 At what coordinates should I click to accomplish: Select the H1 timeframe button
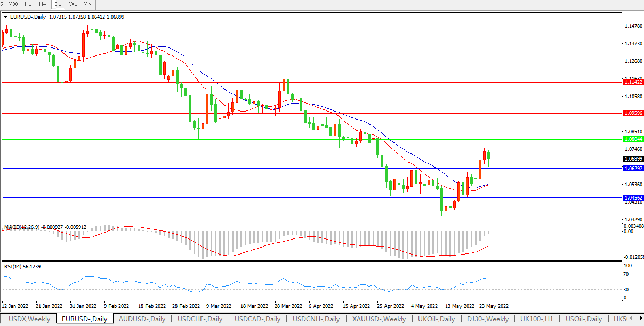[28, 4]
